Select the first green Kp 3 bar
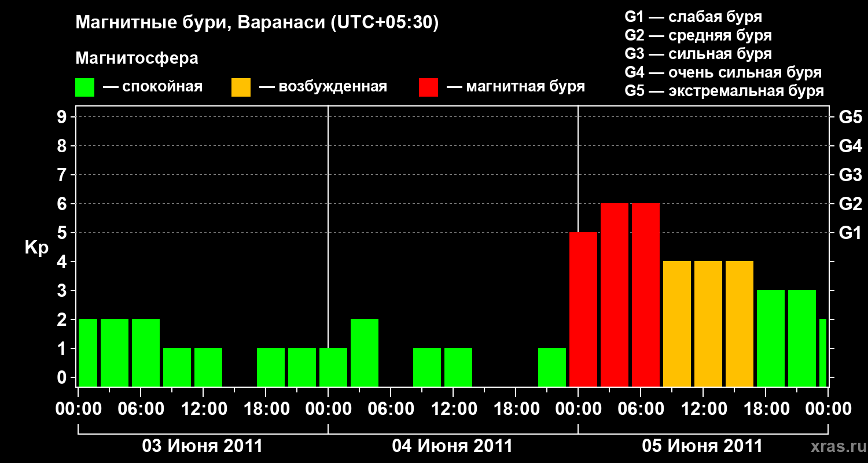The image size is (868, 463). 771,339
